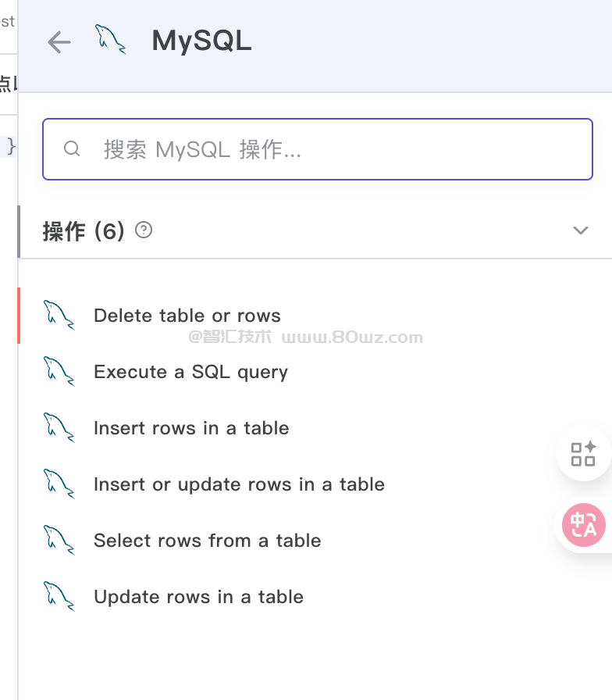Click dolphin icon beside Execute a SQL query
The width and height of the screenshot is (612, 700).
pyautogui.click(x=59, y=371)
